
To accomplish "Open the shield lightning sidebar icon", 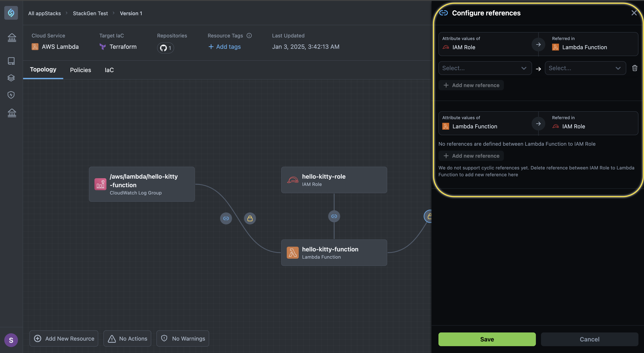I will (x=11, y=95).
